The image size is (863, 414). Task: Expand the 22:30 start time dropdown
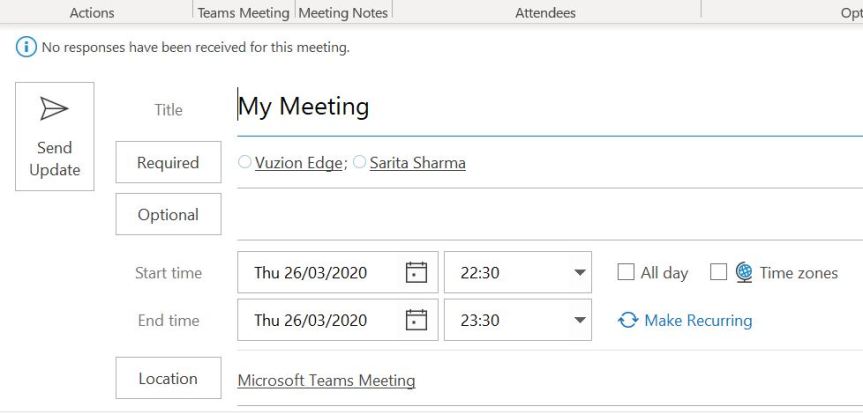(x=580, y=273)
